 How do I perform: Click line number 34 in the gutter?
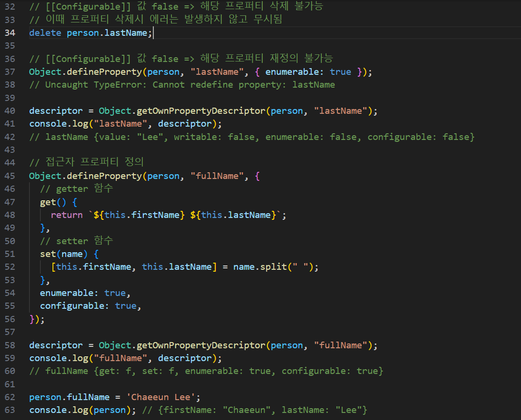coord(10,33)
